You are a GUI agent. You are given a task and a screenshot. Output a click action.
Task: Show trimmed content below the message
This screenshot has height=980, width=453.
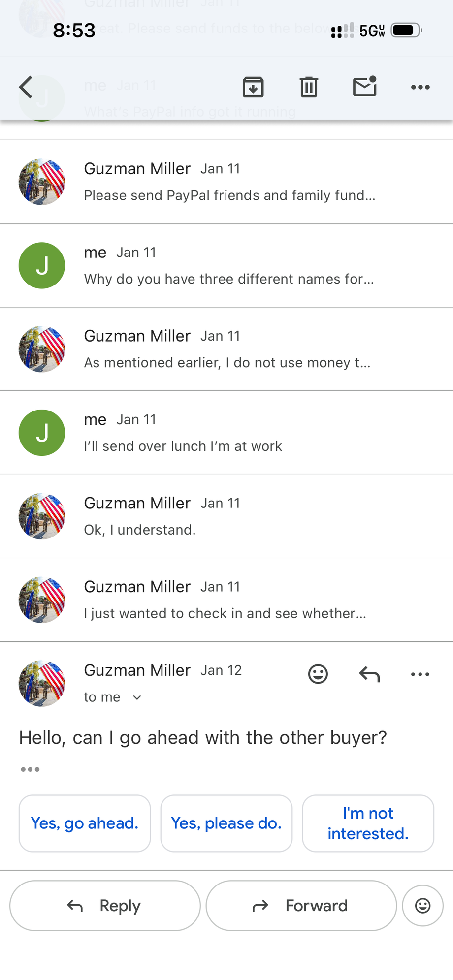point(30,769)
